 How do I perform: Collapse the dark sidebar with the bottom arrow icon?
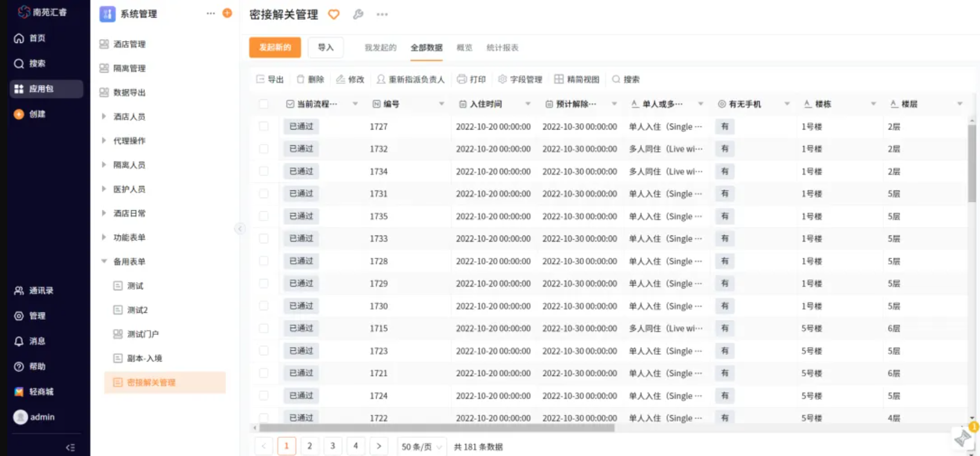(x=70, y=448)
